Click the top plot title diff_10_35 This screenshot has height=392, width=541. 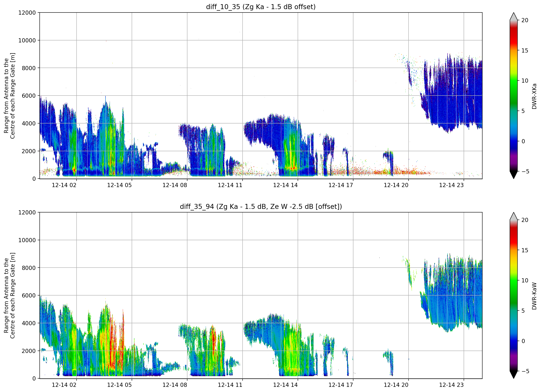point(261,7)
